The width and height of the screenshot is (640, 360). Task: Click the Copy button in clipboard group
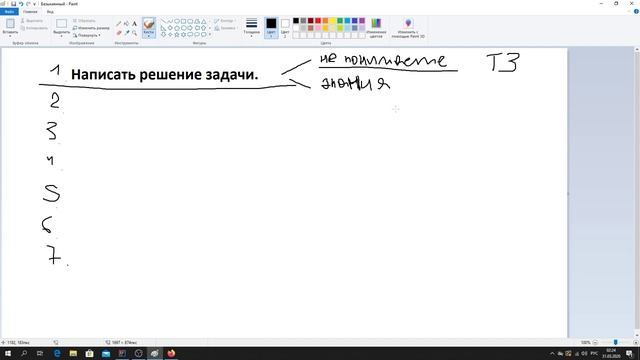[x=34, y=28]
